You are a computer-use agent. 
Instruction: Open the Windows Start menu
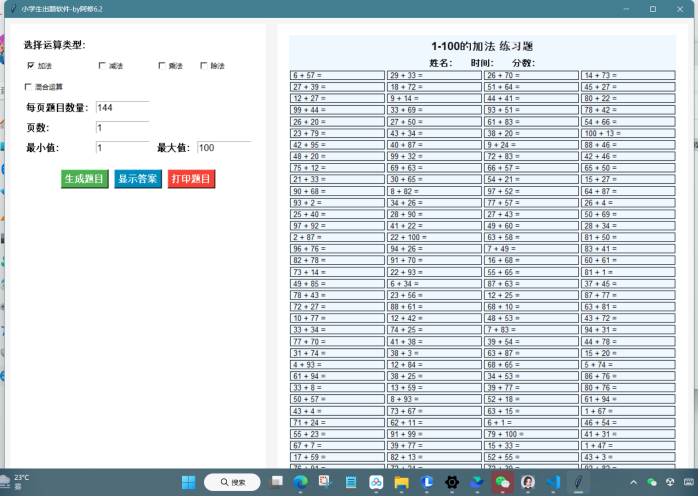188,482
